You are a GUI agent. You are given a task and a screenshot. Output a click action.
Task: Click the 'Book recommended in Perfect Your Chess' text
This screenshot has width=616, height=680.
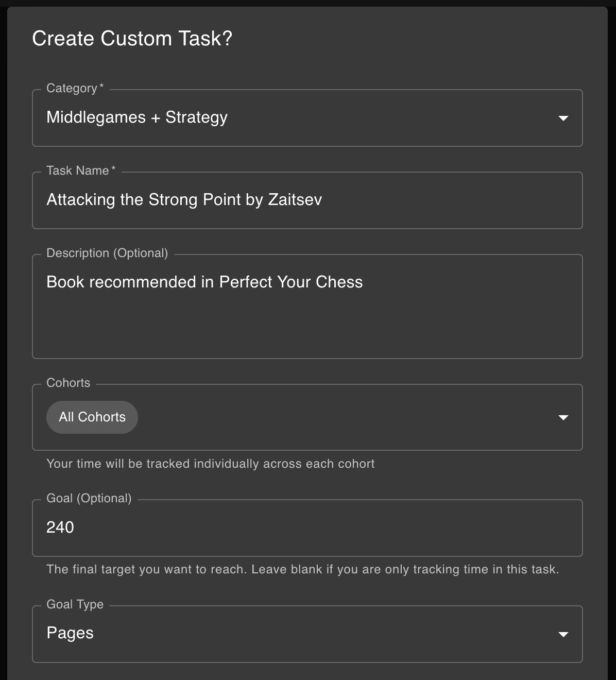[x=204, y=282]
